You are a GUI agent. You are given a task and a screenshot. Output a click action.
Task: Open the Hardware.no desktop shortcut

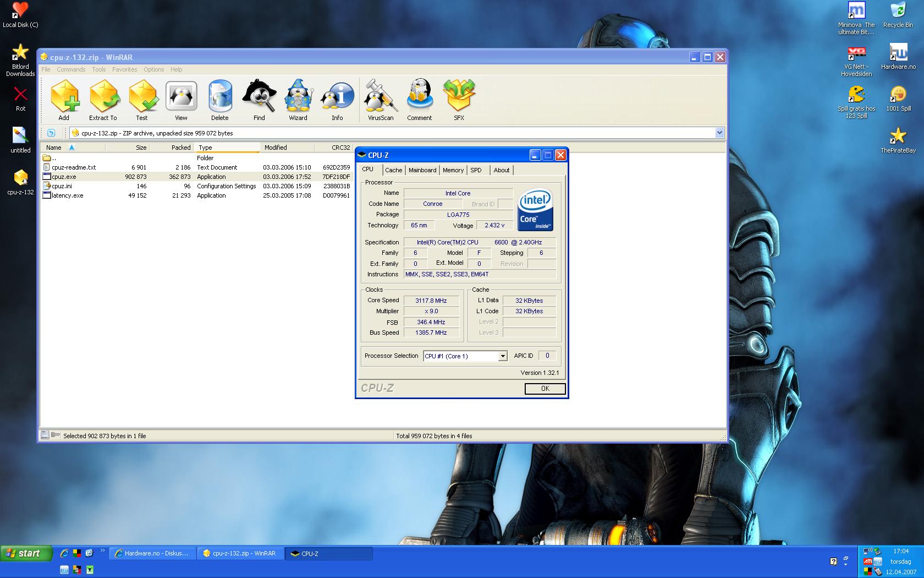[898, 57]
